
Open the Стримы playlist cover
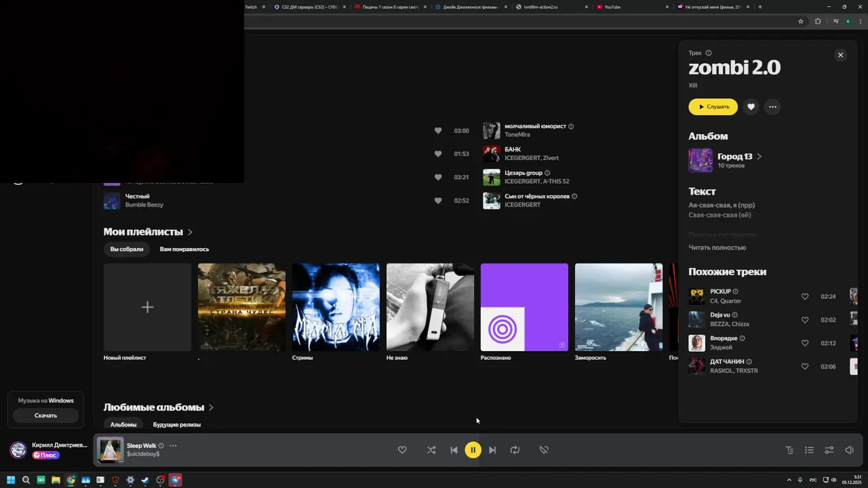tap(336, 307)
